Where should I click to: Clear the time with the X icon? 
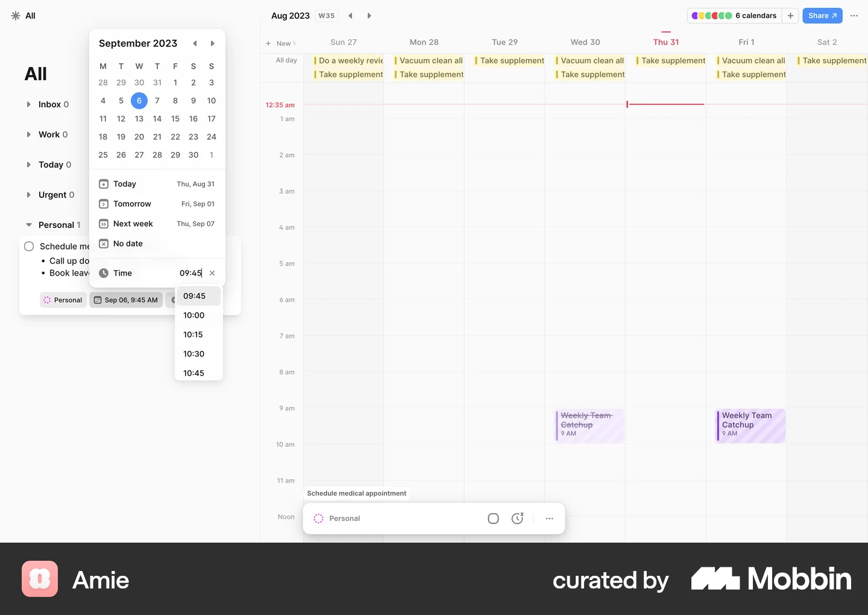pyautogui.click(x=212, y=273)
